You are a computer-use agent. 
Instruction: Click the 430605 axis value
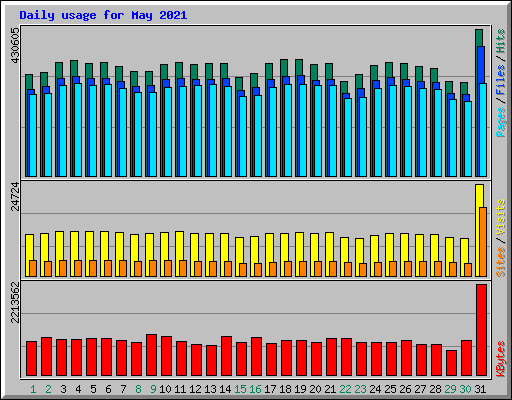click(x=15, y=45)
